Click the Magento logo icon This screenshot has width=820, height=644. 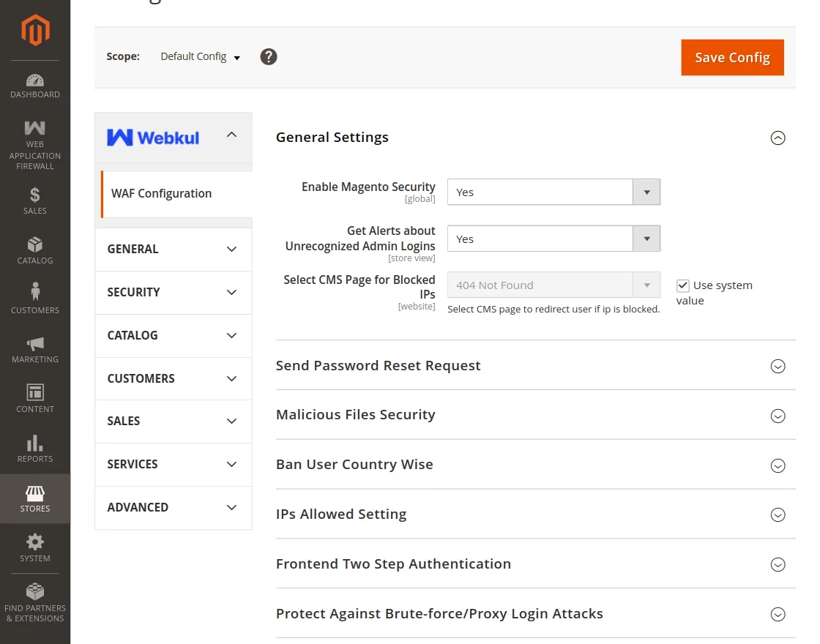(x=35, y=30)
